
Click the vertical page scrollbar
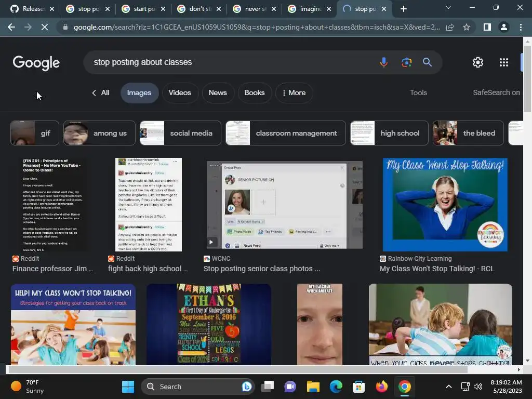(527, 78)
